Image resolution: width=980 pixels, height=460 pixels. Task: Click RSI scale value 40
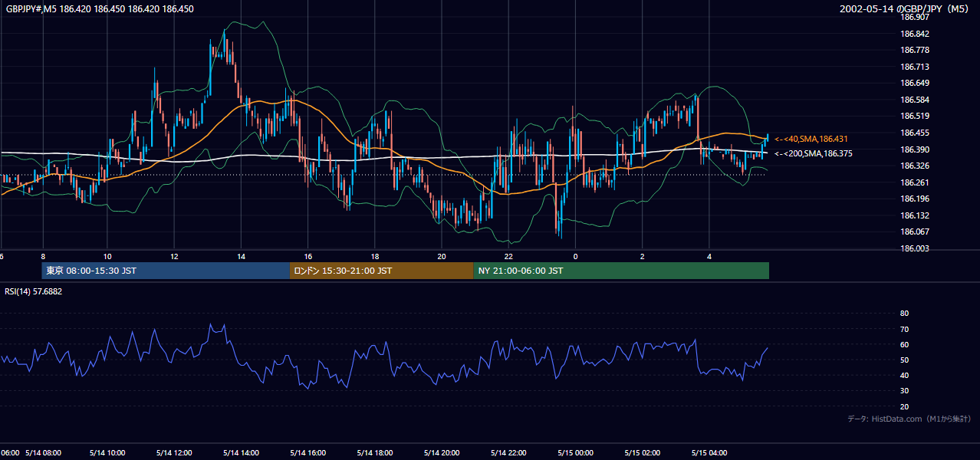(x=904, y=376)
